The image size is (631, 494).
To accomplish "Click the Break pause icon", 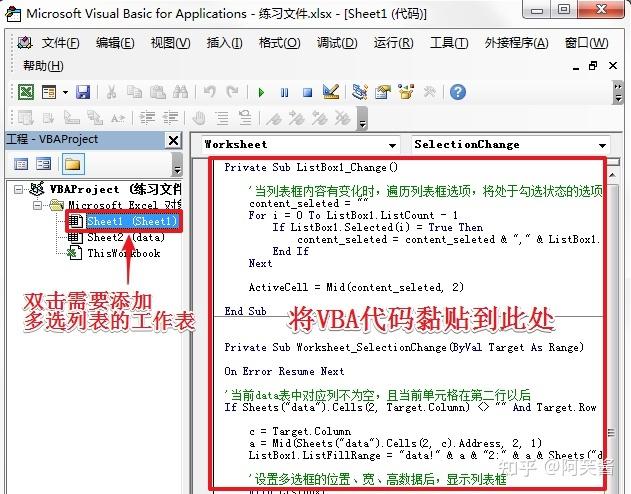I will [284, 93].
